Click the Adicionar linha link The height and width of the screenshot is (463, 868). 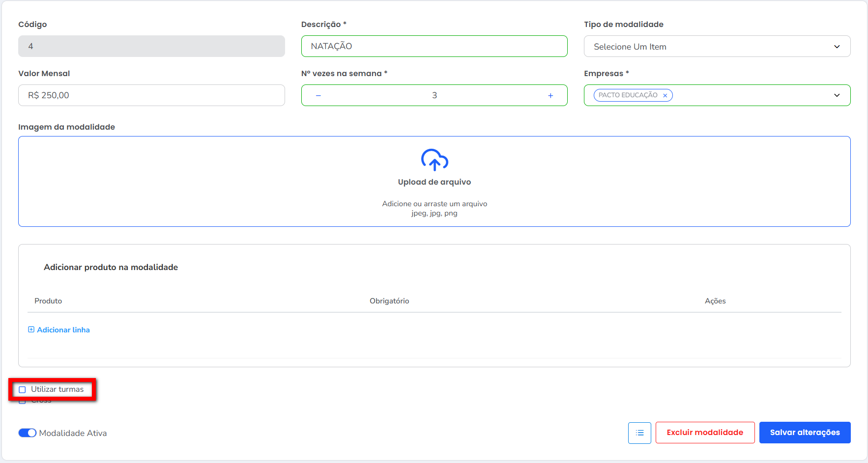click(63, 330)
